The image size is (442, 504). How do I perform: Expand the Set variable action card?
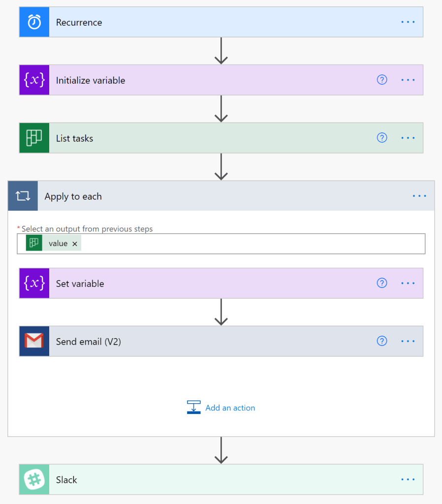[x=197, y=283]
